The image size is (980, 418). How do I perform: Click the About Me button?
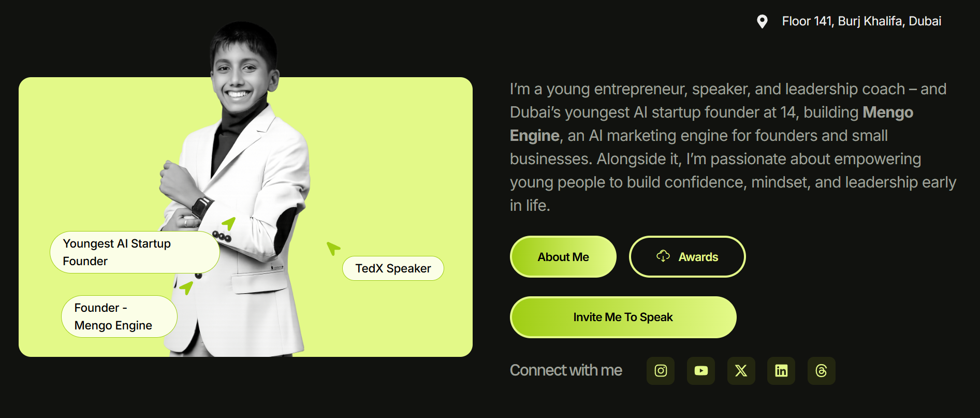563,257
